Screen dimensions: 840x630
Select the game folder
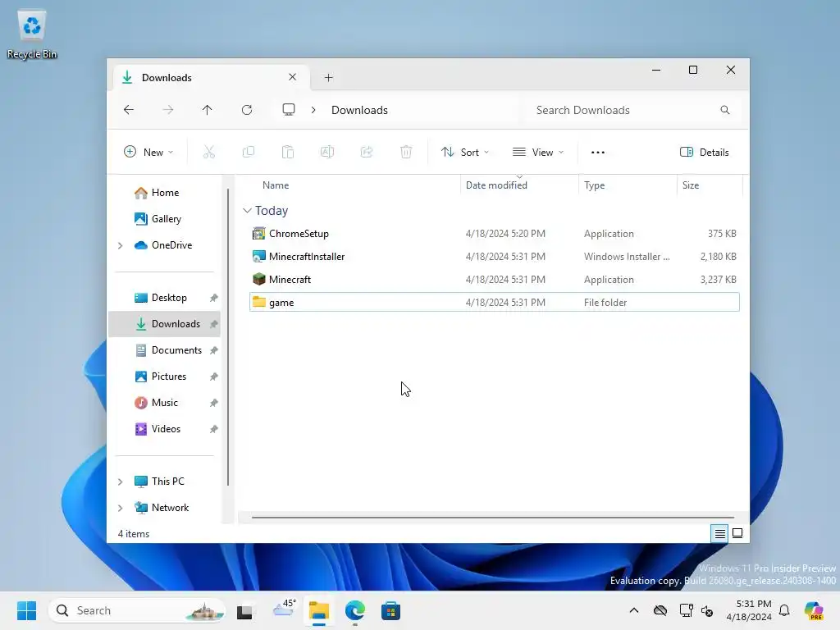[494, 302]
